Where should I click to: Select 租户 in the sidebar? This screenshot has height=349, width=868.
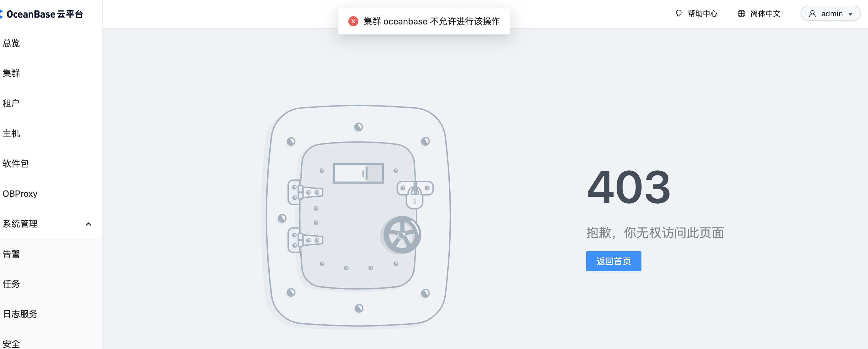point(11,103)
